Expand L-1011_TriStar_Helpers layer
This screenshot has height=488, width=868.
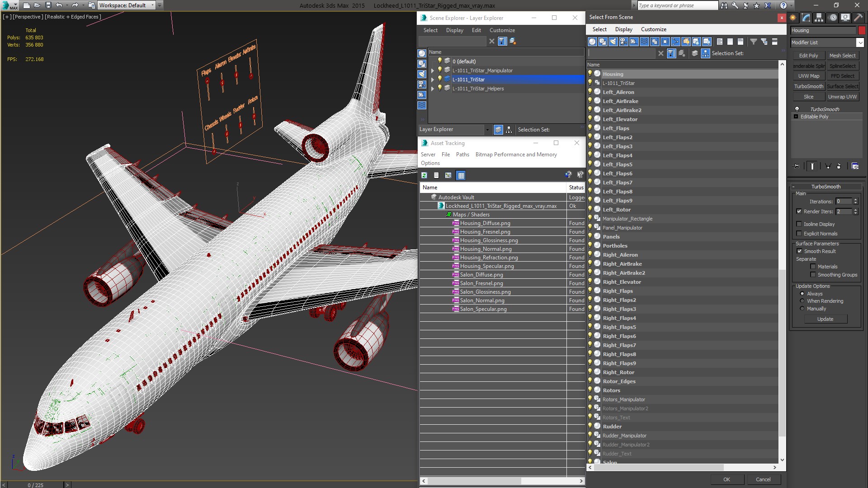click(x=433, y=89)
